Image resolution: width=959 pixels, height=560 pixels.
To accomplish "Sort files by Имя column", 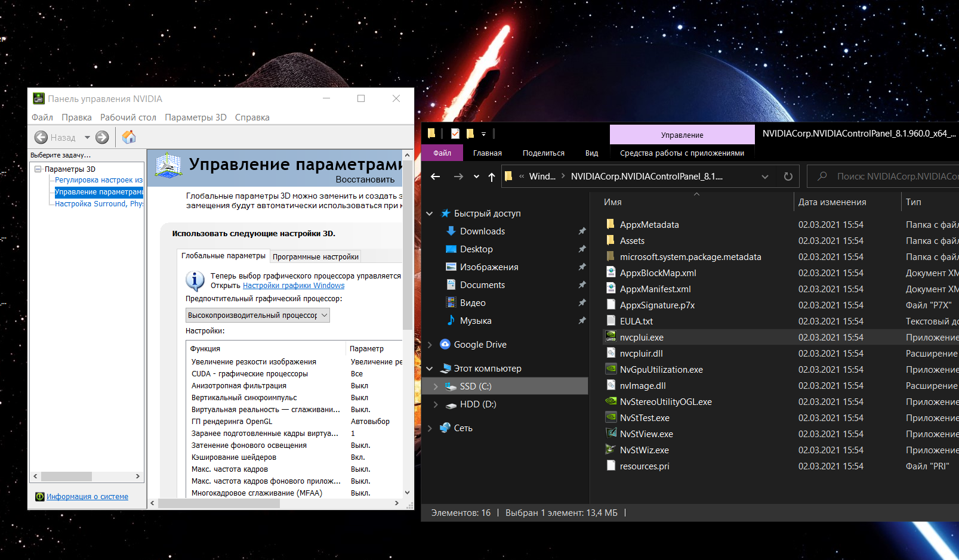I will [x=612, y=202].
